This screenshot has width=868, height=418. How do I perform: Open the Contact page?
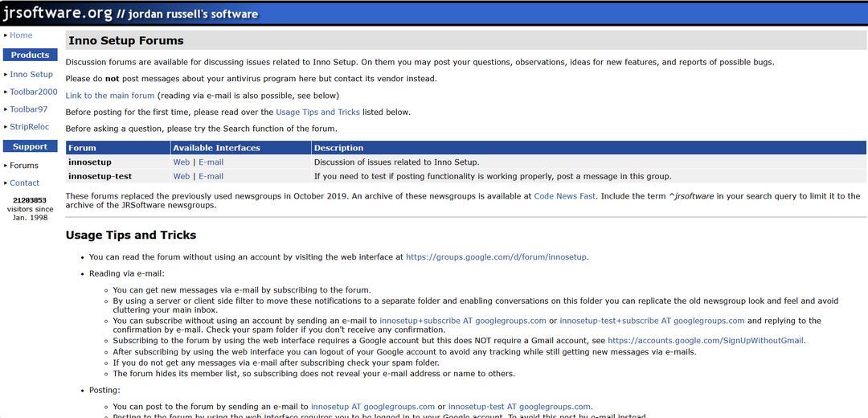[25, 183]
